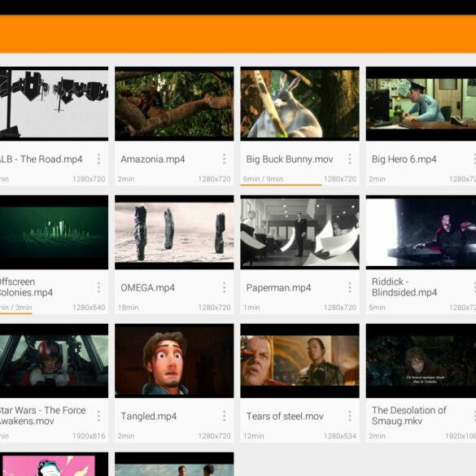476x476 pixels.
Task: Click the 1min duration of Paperman
Action: click(251, 308)
